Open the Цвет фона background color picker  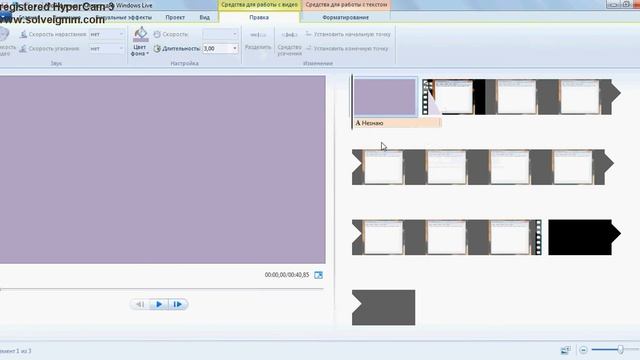click(140, 41)
